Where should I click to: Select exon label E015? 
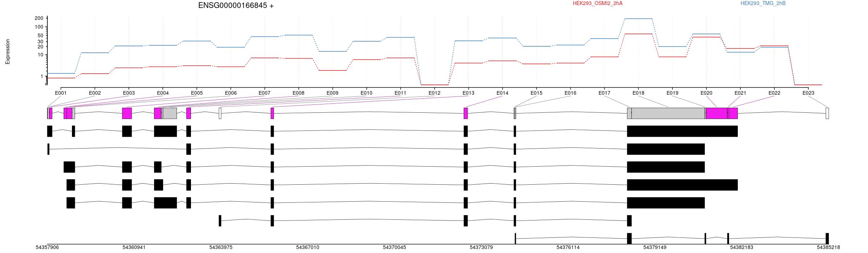[x=536, y=93]
